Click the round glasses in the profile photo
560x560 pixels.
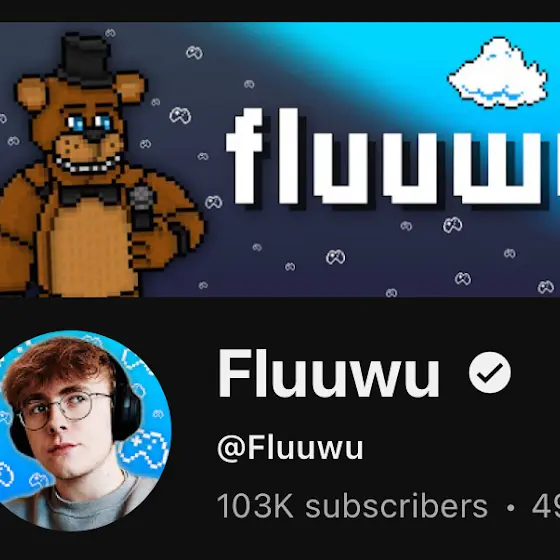pos(66,410)
